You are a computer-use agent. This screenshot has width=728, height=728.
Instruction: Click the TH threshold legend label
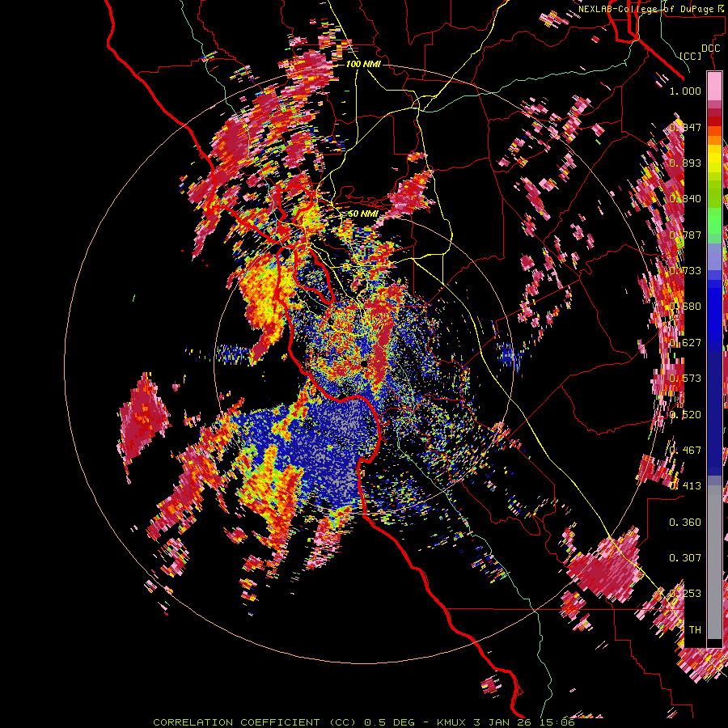[x=695, y=630]
